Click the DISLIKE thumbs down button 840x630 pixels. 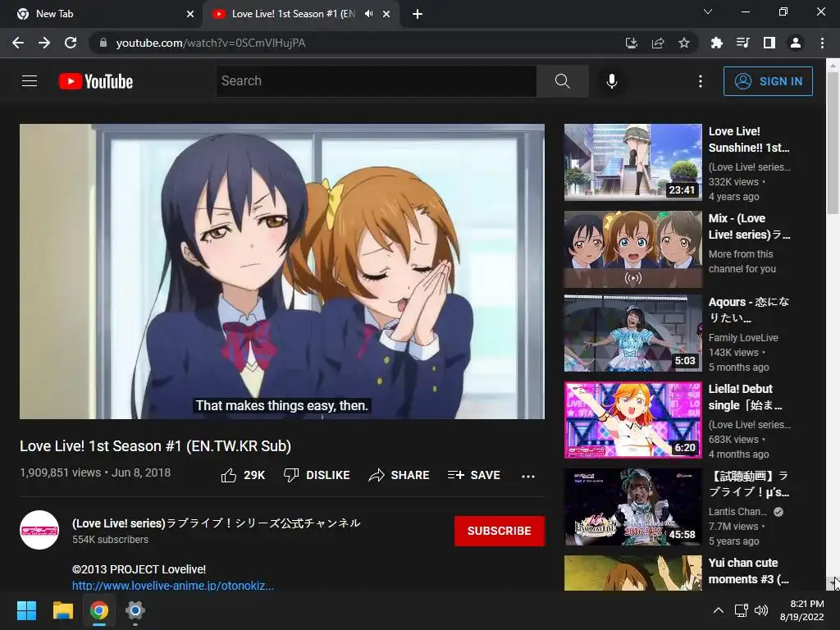tap(317, 475)
